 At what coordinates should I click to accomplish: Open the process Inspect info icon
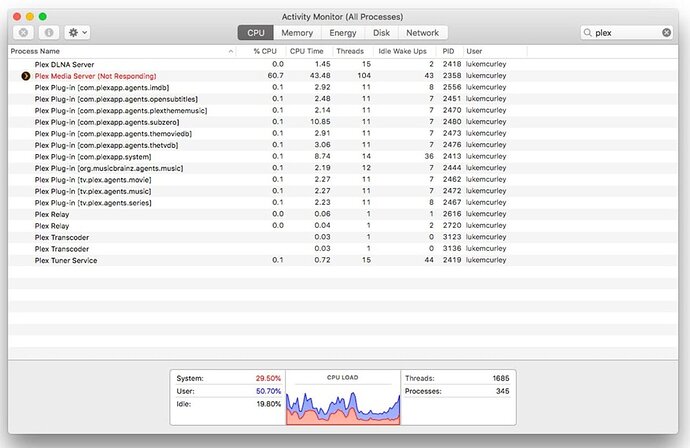click(49, 33)
